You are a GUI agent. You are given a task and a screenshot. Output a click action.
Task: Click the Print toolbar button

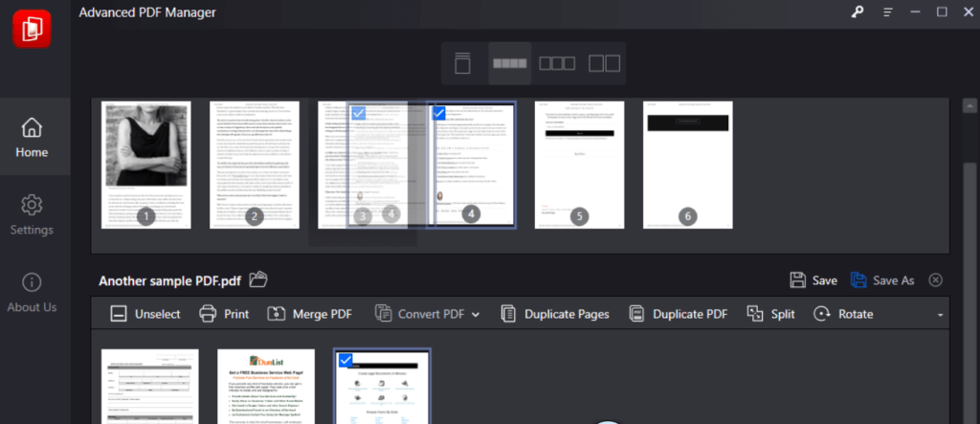pos(224,314)
